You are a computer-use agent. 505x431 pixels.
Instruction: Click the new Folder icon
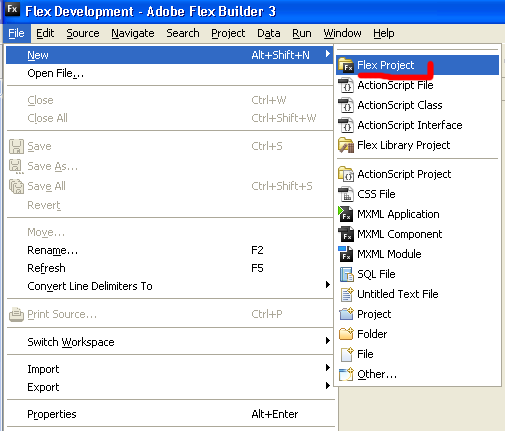tap(346, 334)
